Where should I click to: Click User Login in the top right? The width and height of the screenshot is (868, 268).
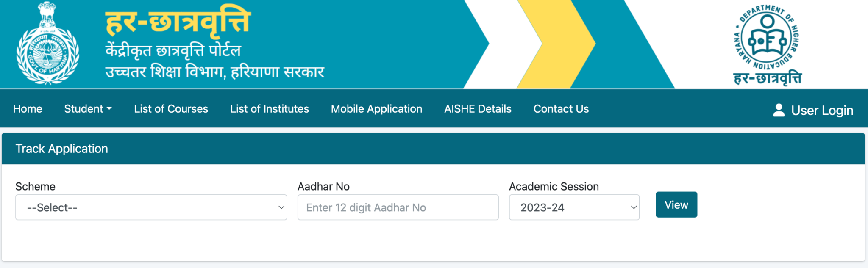pyautogui.click(x=822, y=110)
